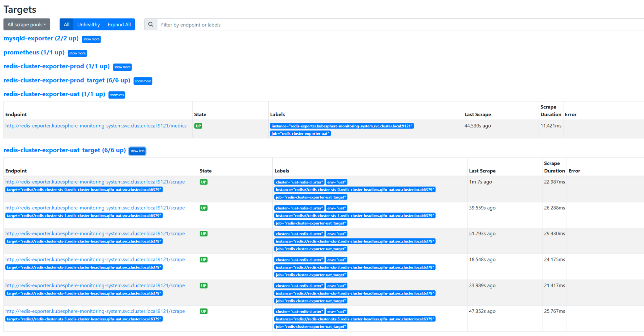Click env="uat" label in sts-5 row
Viewport: 644px width, 336px height.
coord(336,311)
